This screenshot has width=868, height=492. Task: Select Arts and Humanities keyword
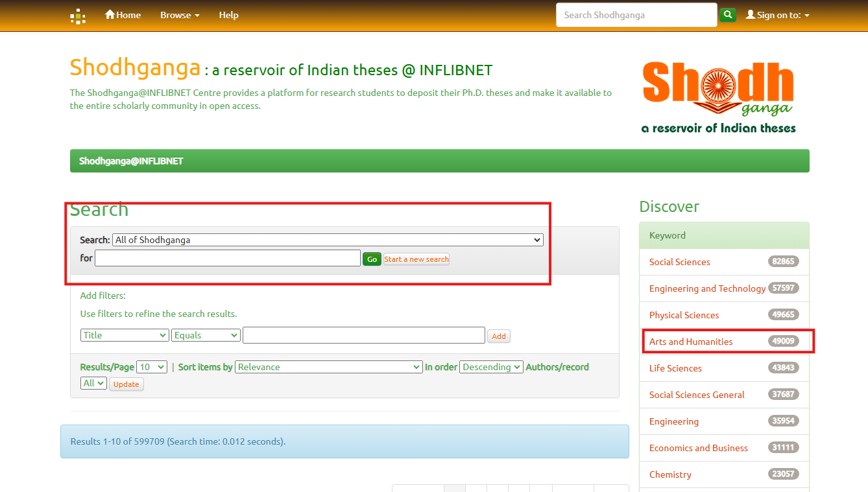point(691,342)
